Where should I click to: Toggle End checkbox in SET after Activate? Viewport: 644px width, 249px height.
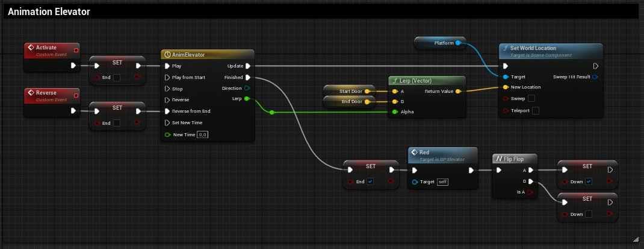tap(117, 77)
